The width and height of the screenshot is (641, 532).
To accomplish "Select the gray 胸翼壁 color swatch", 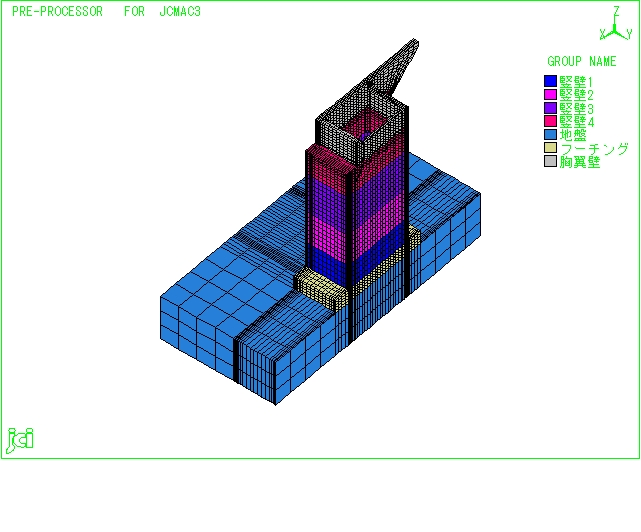I will pyautogui.click(x=550, y=161).
